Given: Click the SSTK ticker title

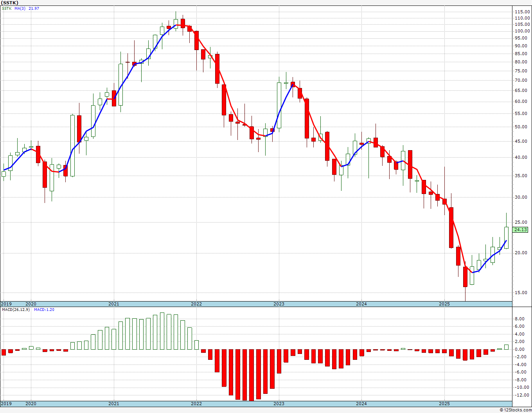Looking at the screenshot, I should click(9, 3).
